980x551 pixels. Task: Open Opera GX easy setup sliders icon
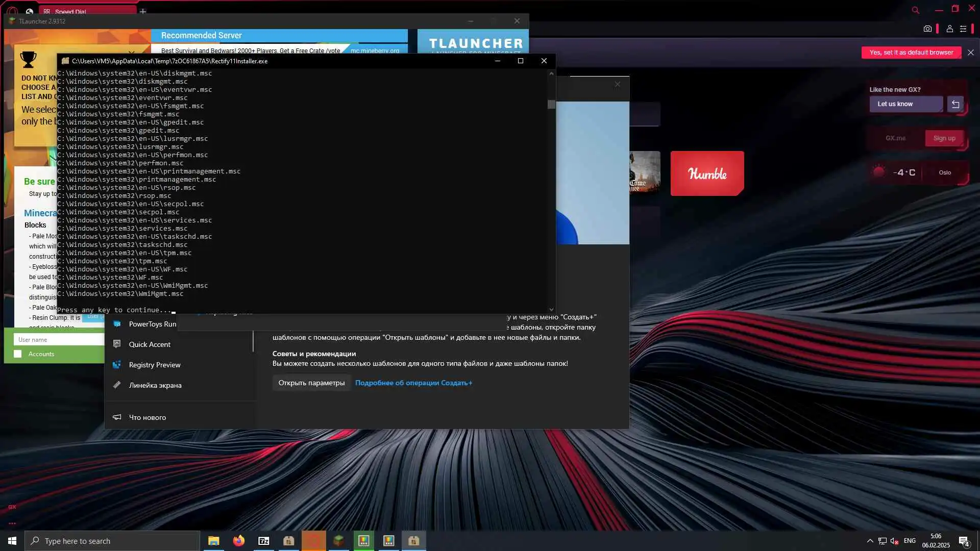(963, 29)
